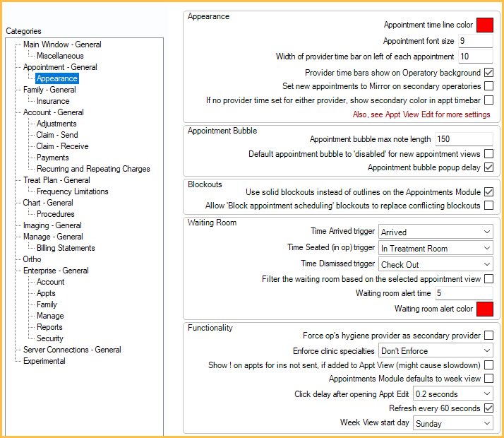
Task: Disable solid blockouts on Appointments Module
Action: tap(488, 191)
